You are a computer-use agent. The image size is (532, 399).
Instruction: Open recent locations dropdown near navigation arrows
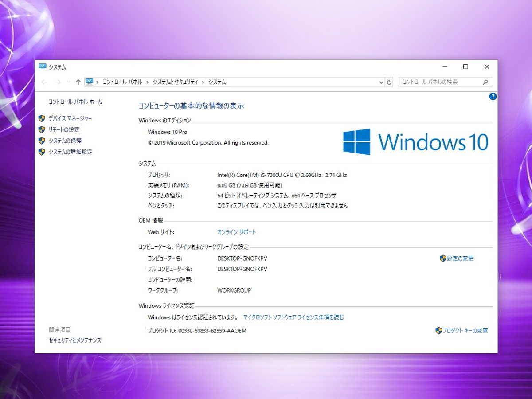point(68,82)
